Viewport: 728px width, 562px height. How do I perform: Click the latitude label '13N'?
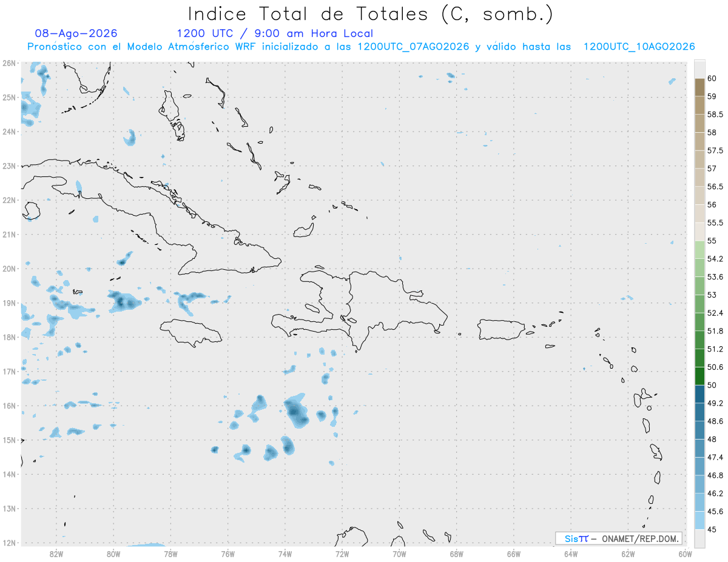pyautogui.click(x=9, y=508)
